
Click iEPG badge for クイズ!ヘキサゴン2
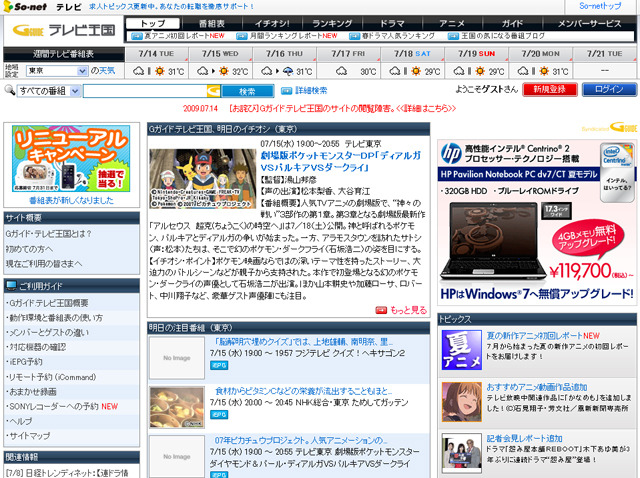click(x=219, y=365)
